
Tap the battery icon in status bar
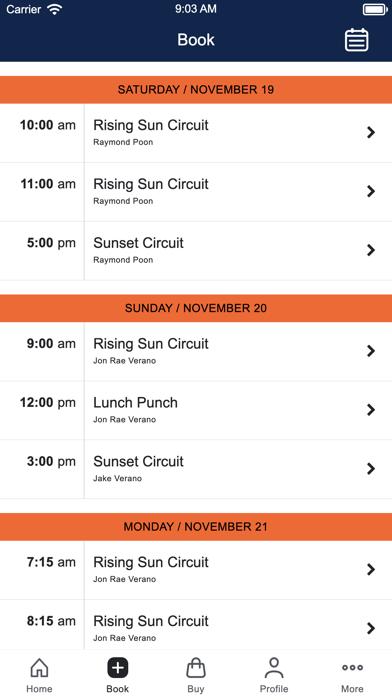click(375, 9)
